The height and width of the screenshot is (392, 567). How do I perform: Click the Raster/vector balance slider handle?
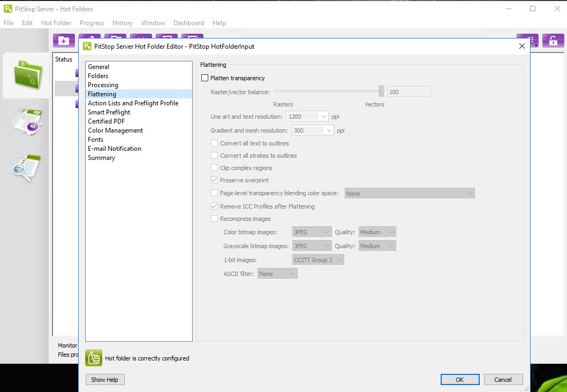click(x=381, y=91)
